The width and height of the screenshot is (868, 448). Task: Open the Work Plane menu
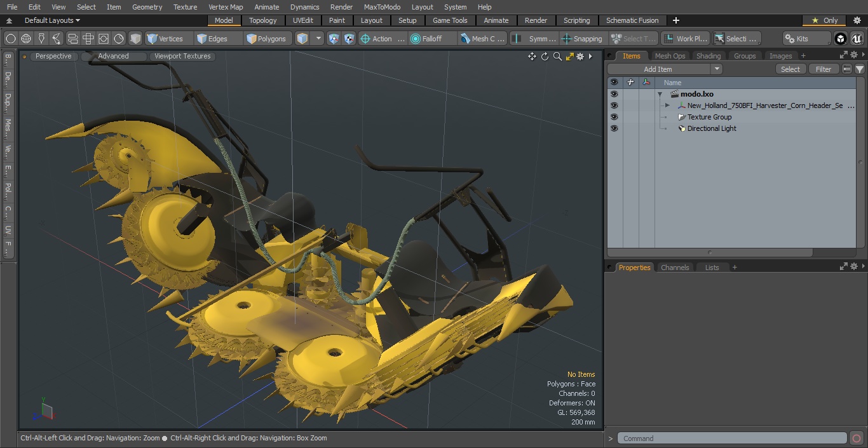pos(685,39)
